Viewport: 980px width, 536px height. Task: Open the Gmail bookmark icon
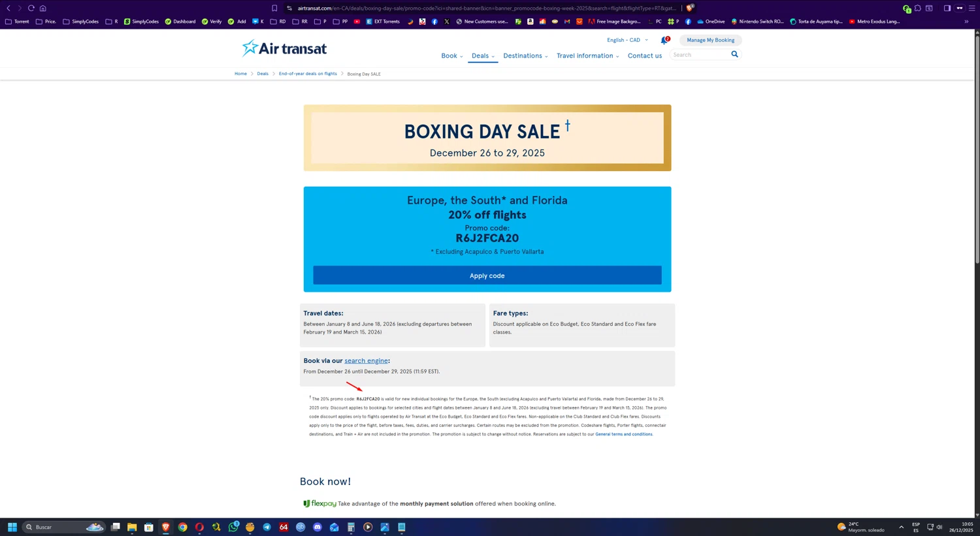tap(567, 22)
